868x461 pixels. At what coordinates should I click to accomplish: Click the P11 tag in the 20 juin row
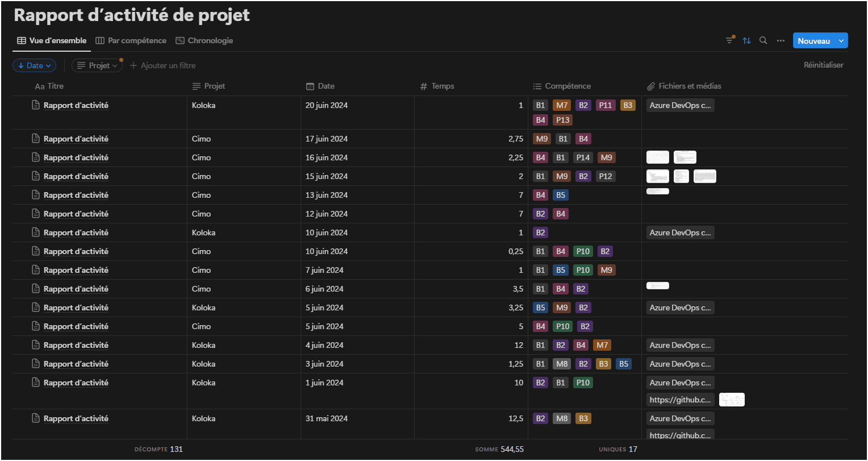click(606, 105)
